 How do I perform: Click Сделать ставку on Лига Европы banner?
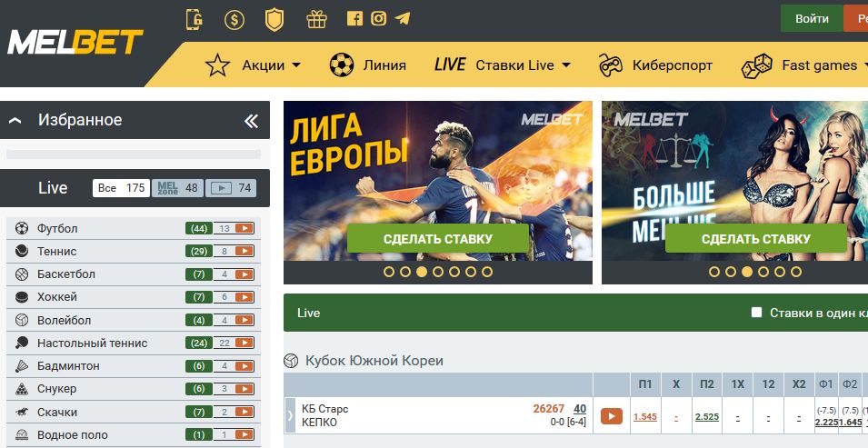coord(438,239)
